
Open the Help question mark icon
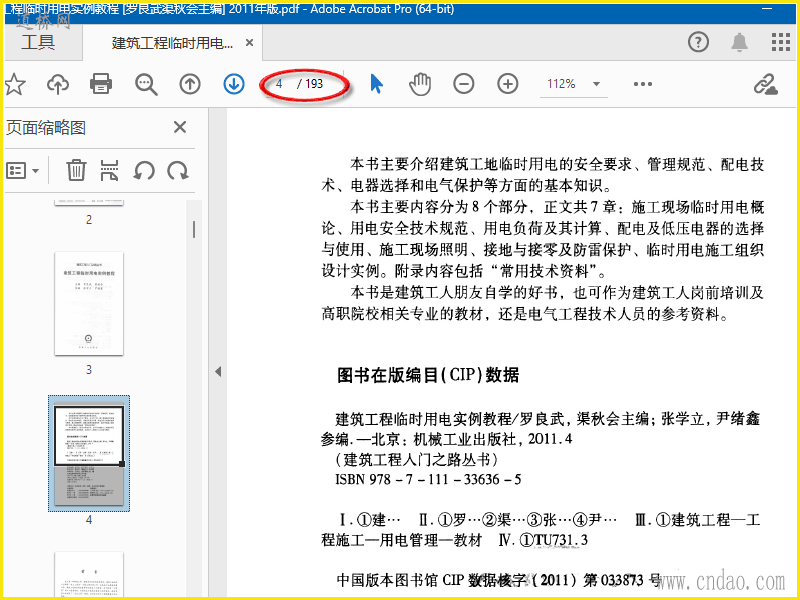(x=698, y=42)
